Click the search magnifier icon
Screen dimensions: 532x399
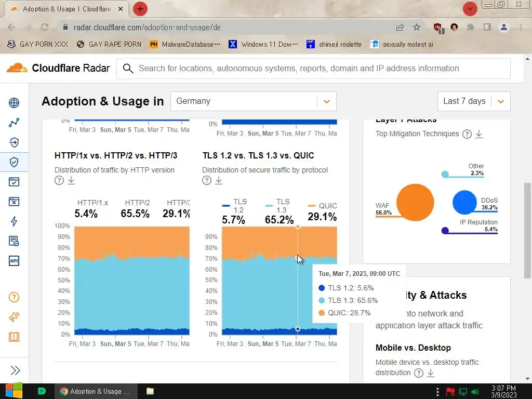(x=128, y=68)
